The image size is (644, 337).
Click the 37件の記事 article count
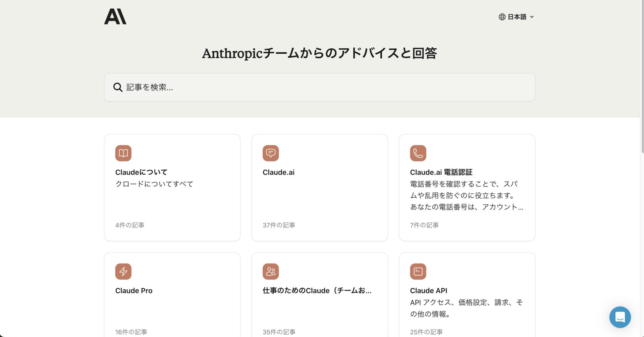click(x=279, y=225)
